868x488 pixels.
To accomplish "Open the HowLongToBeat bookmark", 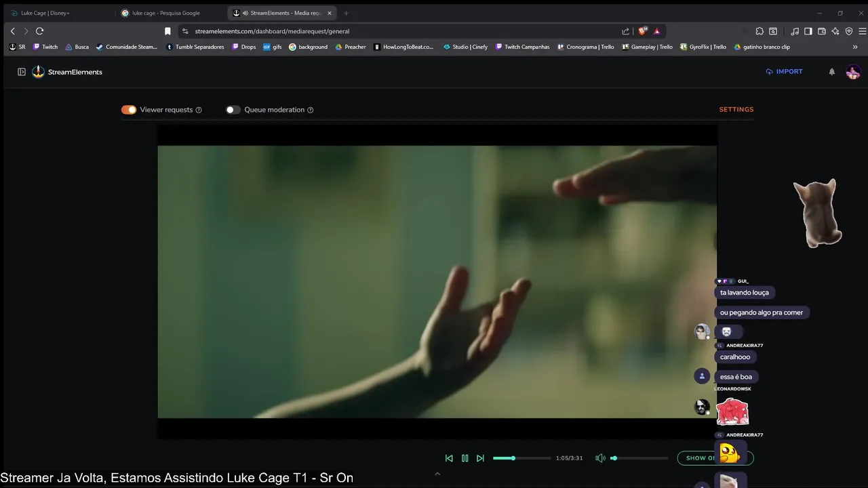I will 403,47.
